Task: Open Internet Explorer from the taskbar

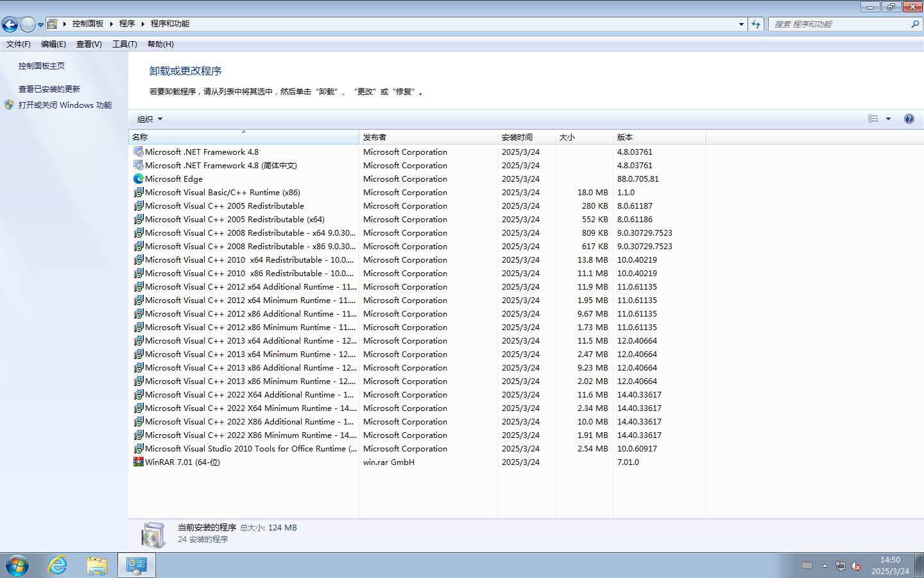Action: click(58, 565)
